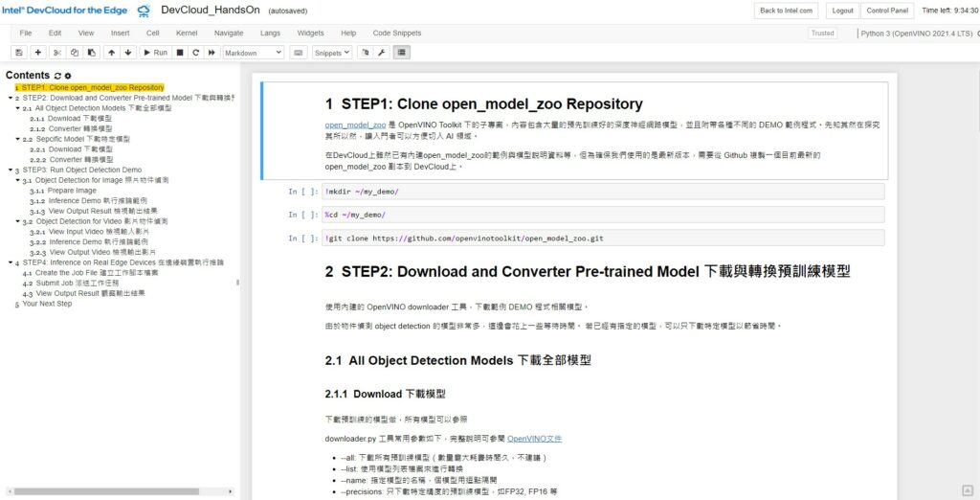Open the File menu
The image size is (980, 500).
point(26,34)
